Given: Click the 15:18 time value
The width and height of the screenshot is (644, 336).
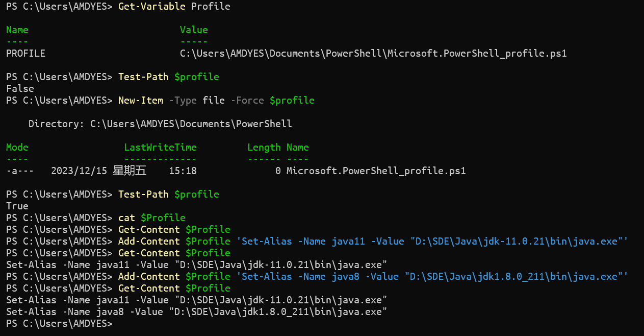Looking at the screenshot, I should [x=183, y=171].
